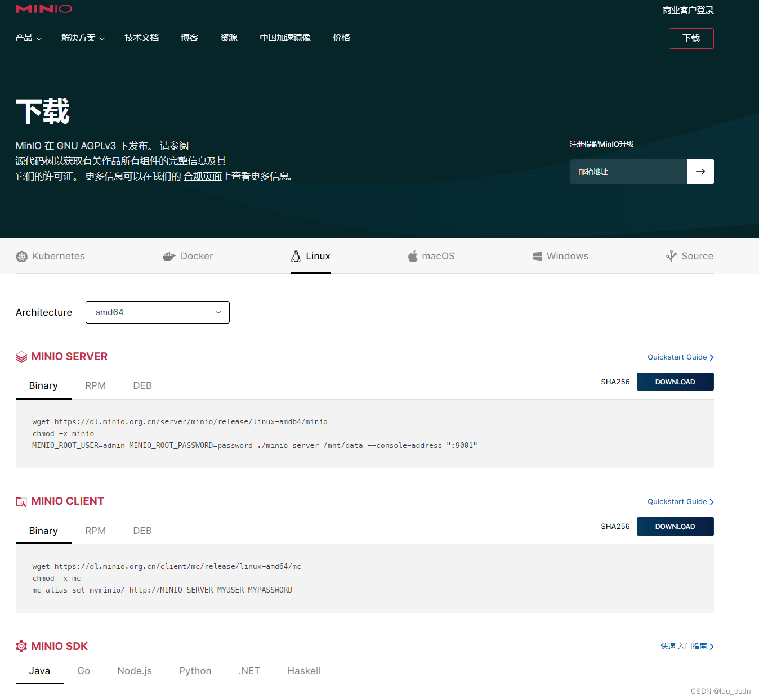Select the Python SDK tab

pyautogui.click(x=195, y=671)
